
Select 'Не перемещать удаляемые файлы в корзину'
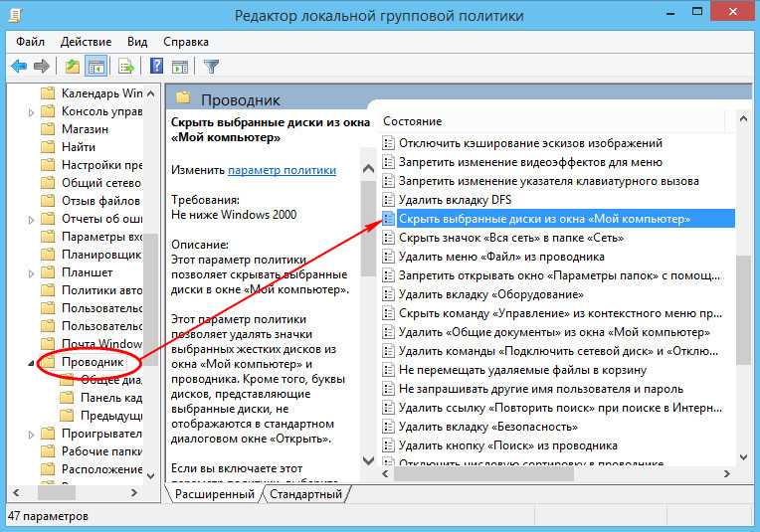coord(522,370)
